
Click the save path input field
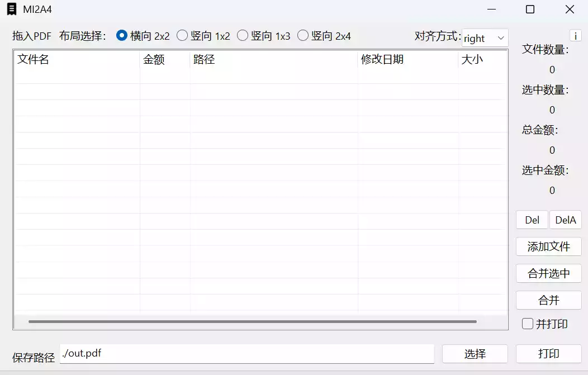246,353
